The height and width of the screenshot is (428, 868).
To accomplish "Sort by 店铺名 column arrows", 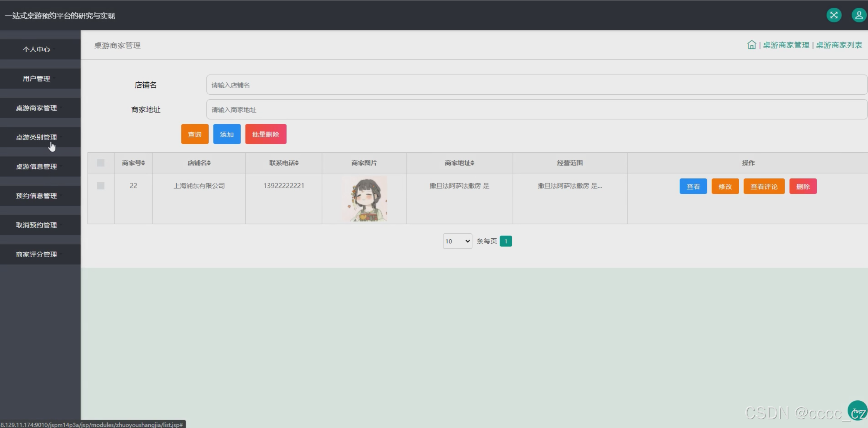I will [x=209, y=163].
